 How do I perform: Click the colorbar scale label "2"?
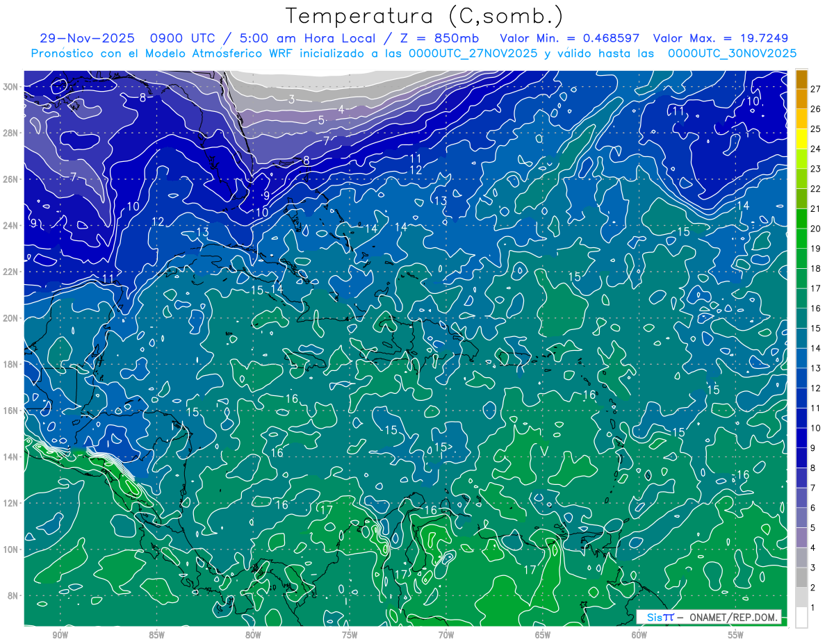[x=813, y=588]
